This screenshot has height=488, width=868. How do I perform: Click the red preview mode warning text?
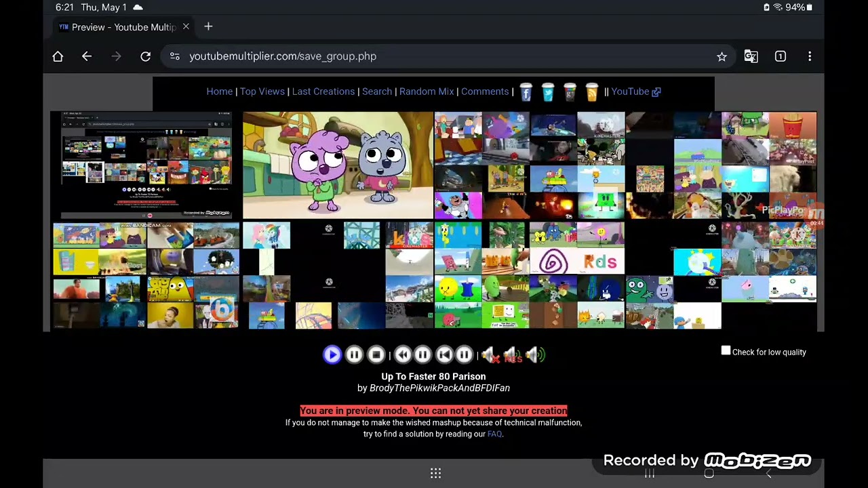click(x=433, y=411)
